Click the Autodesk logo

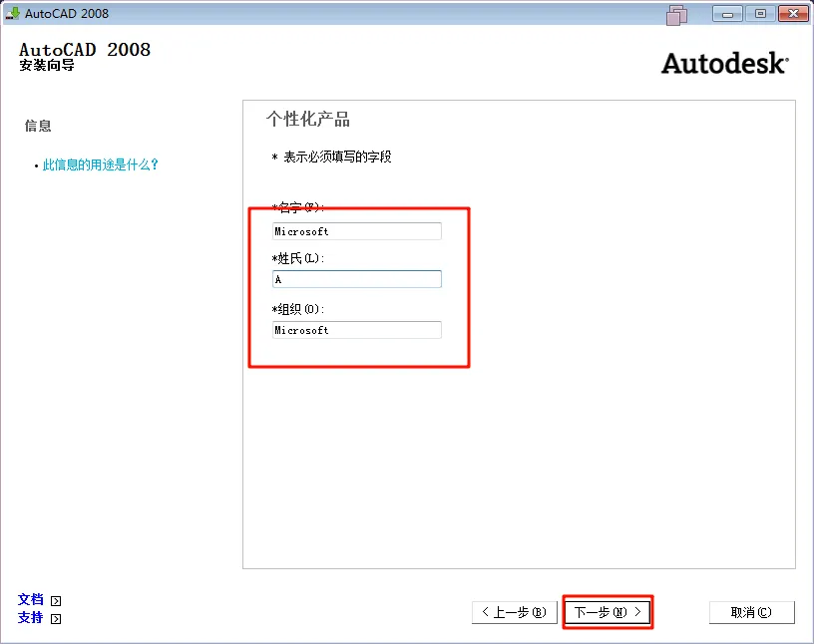click(725, 64)
